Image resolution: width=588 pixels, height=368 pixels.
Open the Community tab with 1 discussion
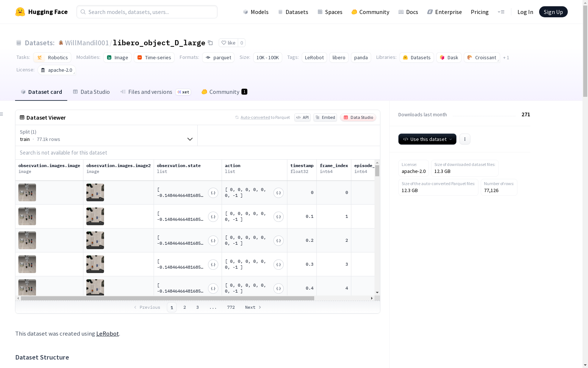click(224, 92)
